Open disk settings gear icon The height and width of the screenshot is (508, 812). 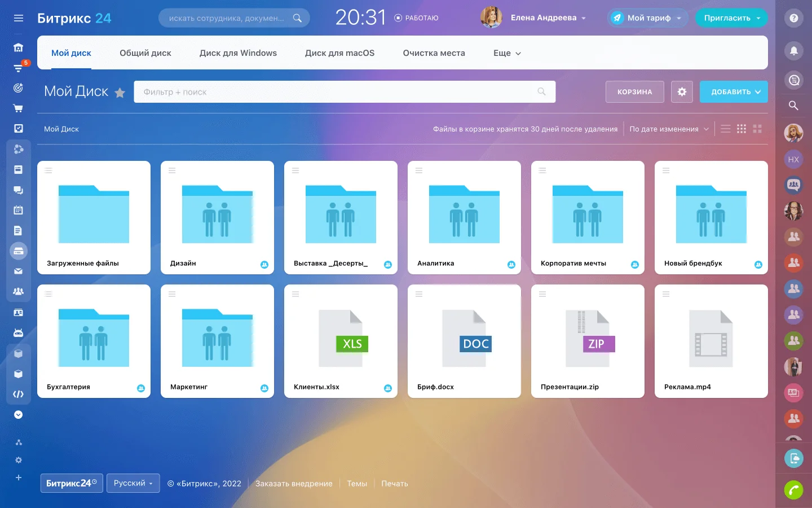pos(682,91)
